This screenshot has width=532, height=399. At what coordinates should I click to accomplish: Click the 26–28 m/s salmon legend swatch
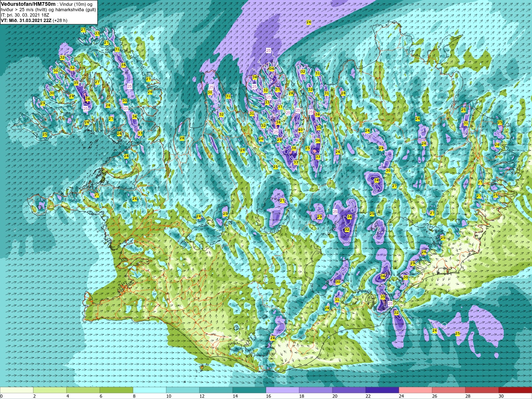pos(449,390)
